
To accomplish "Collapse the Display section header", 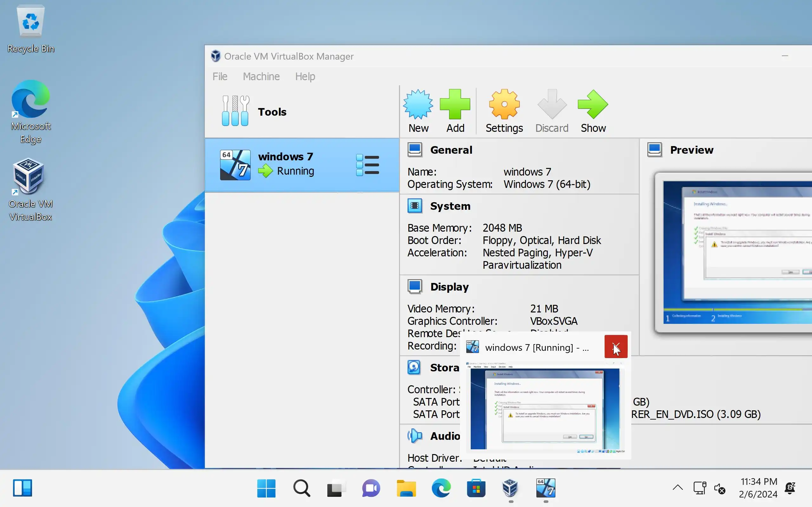I will click(449, 287).
